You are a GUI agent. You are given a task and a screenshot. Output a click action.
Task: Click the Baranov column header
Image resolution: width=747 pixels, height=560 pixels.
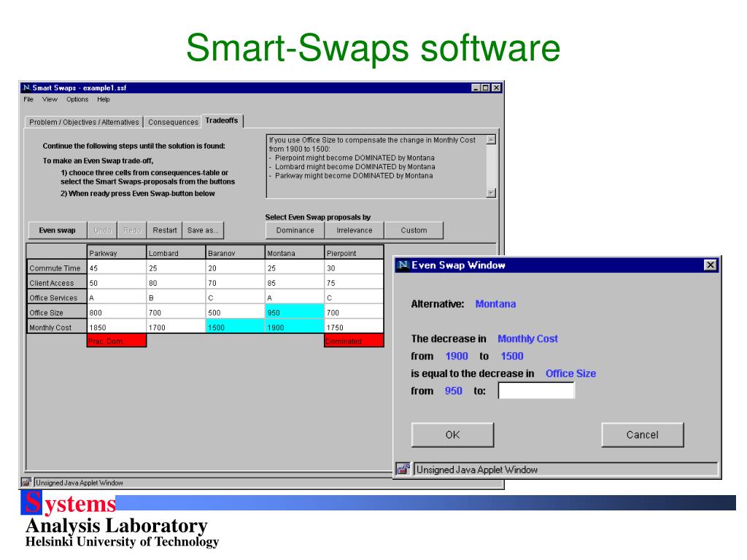[235, 253]
